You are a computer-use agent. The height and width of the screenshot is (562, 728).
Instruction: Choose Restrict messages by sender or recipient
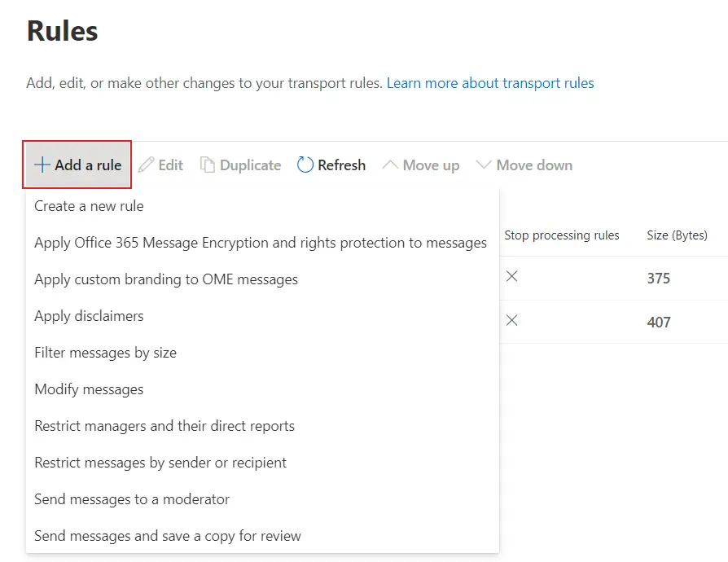(x=160, y=463)
